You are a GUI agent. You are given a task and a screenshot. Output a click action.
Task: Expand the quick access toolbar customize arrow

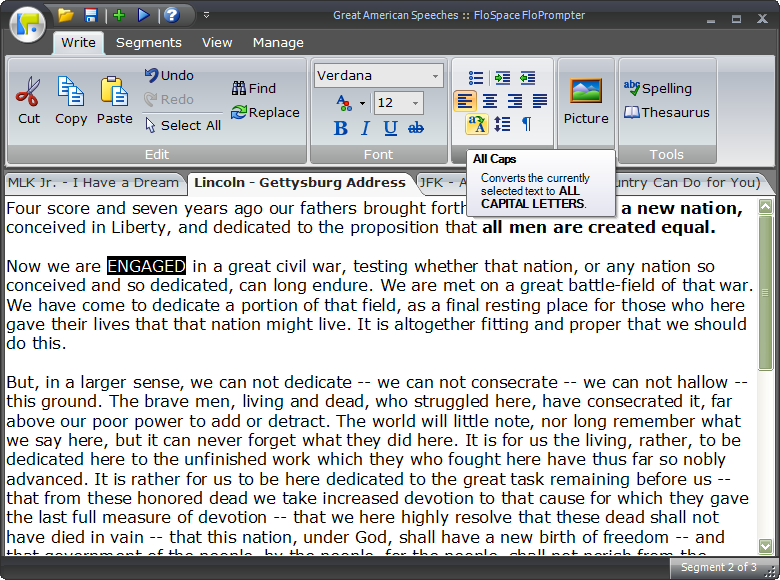[206, 15]
